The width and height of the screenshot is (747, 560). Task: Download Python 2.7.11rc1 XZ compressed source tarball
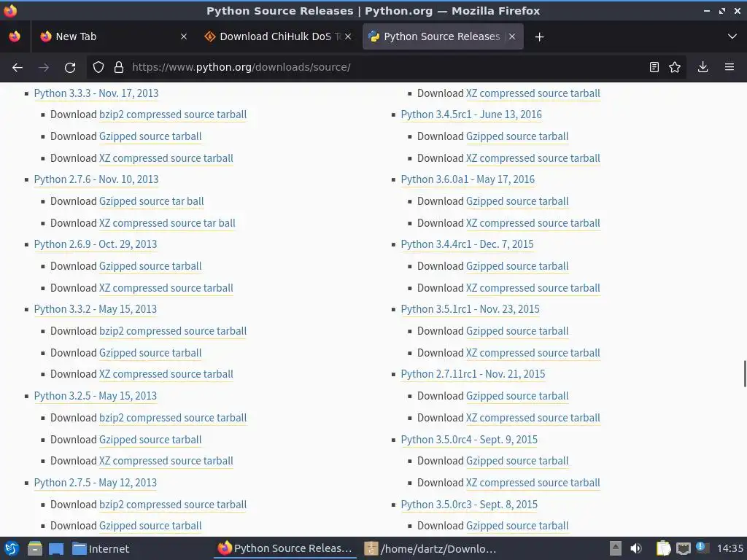pyautogui.click(x=533, y=418)
